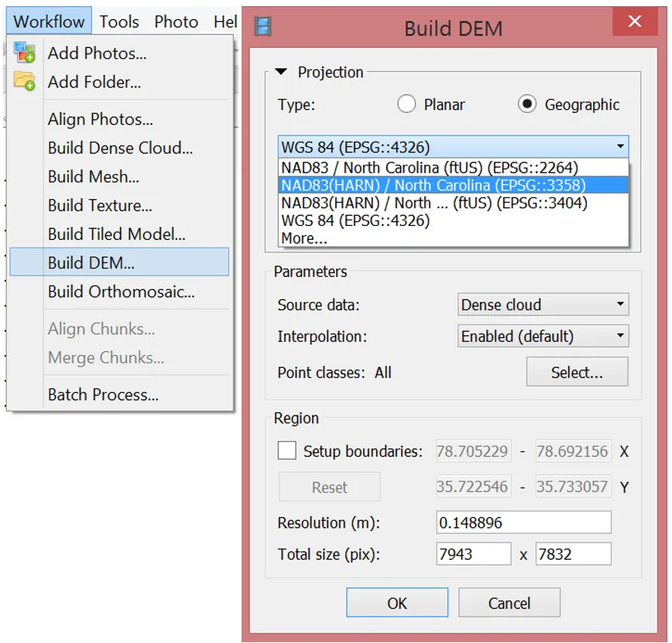Screen dimensions: 672x643
Task: Enable the Setup boundaries checkbox
Action: (x=287, y=451)
